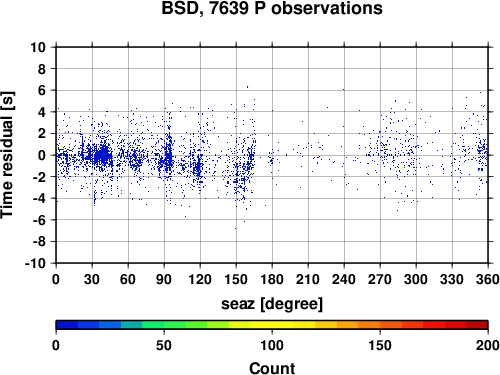Click the outlier point near 240 degrees at 6 seconds
Image resolution: width=500 pixels, height=375 pixels.
coord(344,89)
